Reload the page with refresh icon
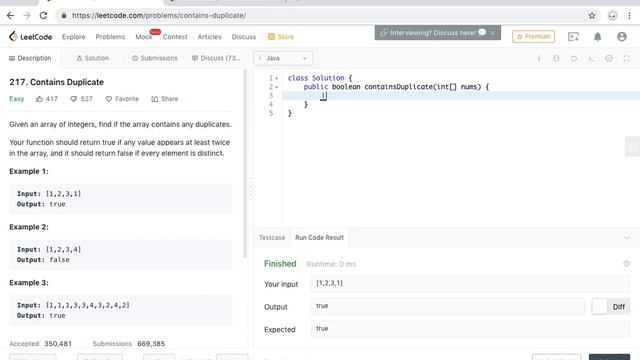 (43, 16)
